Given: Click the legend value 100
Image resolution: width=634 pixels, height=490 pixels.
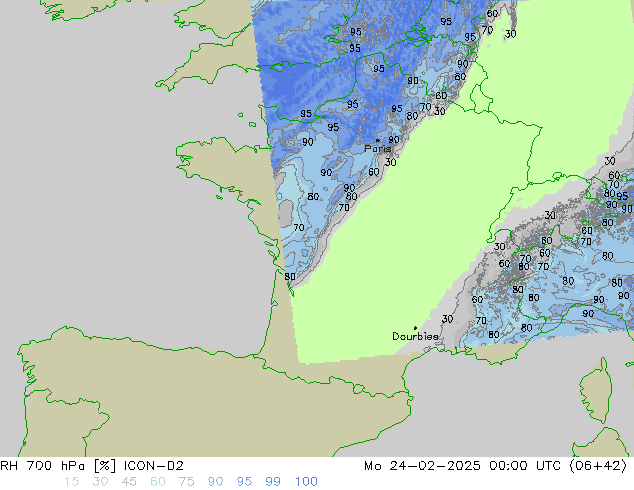Looking at the screenshot, I should click(306, 482).
